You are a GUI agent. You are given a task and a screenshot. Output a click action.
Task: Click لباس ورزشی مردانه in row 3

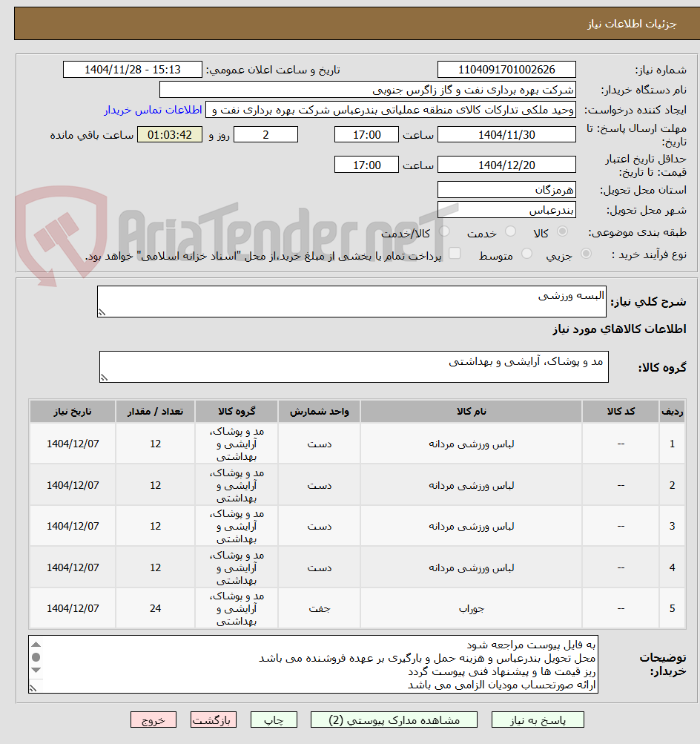tap(472, 526)
